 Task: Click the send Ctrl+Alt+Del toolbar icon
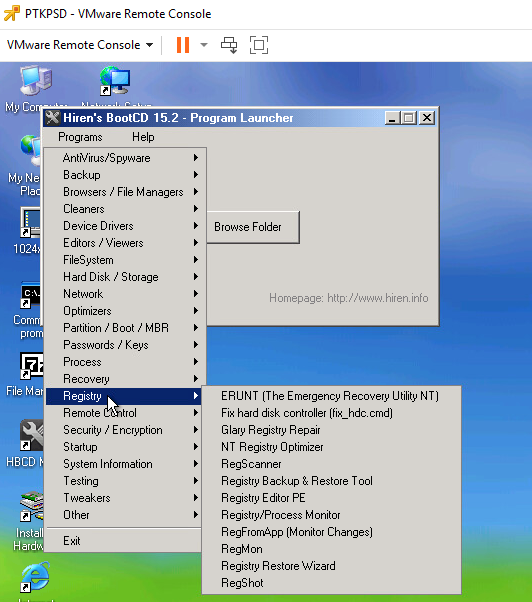[x=229, y=45]
